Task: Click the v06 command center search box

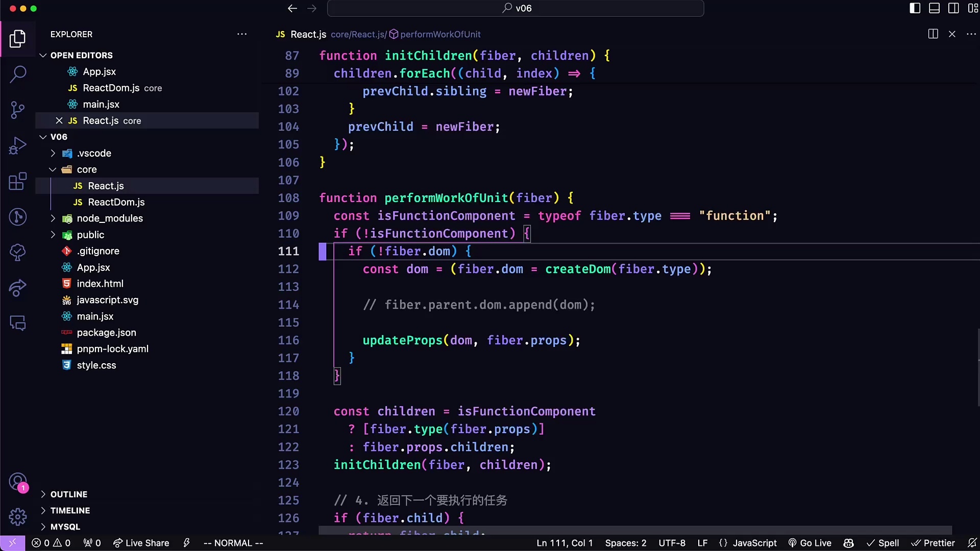Action: click(516, 8)
